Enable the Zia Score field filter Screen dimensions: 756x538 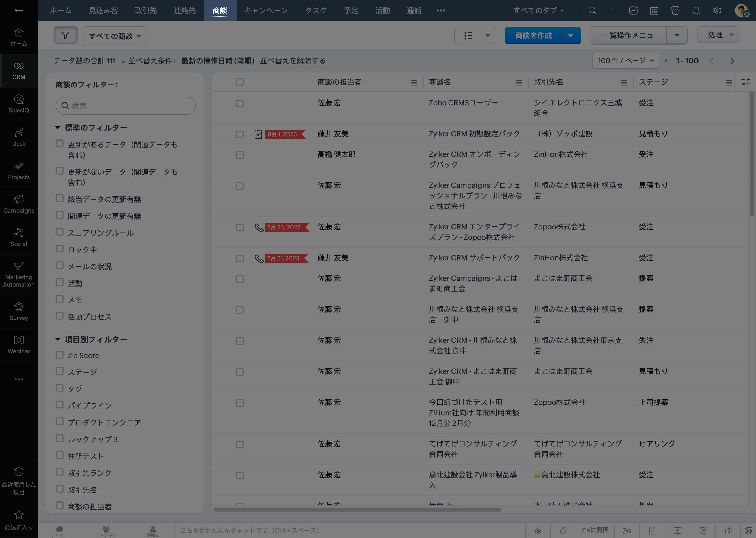60,355
